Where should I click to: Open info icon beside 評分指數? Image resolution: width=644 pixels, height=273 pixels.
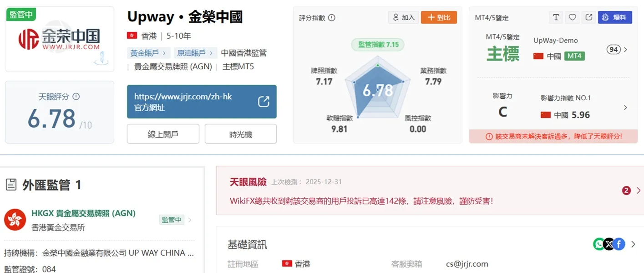(332, 18)
